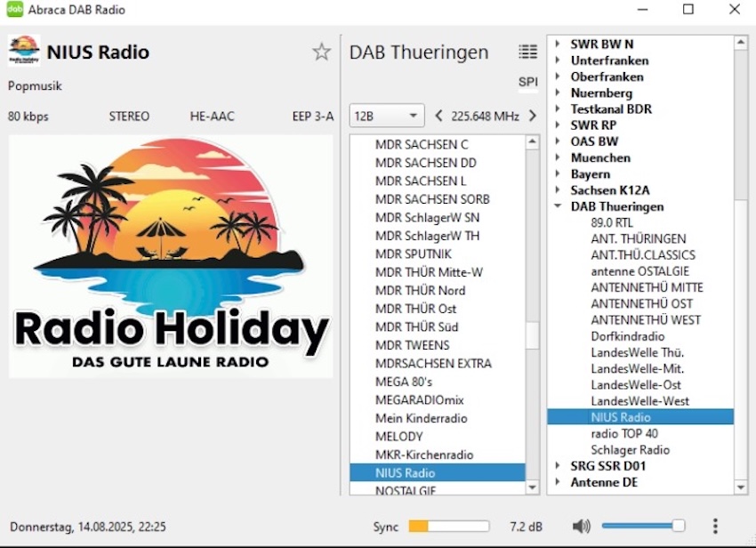This screenshot has width=756, height=548.
Task: Click the Sync signal level bar
Action: click(x=449, y=526)
